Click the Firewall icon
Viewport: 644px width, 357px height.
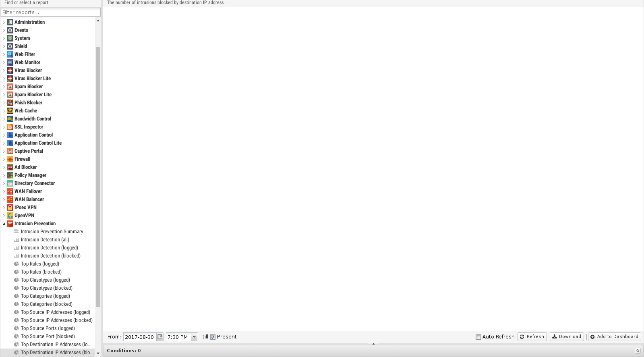pos(10,159)
